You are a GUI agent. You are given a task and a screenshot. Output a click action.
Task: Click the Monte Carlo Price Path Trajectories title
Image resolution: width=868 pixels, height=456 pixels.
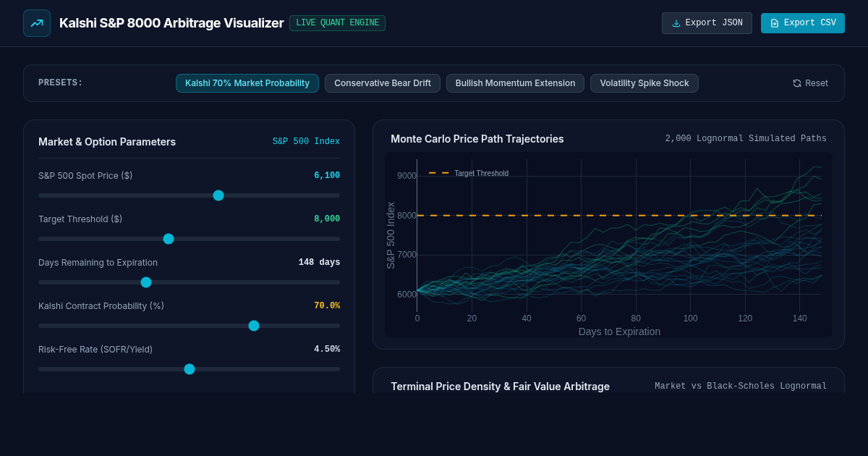477,139
